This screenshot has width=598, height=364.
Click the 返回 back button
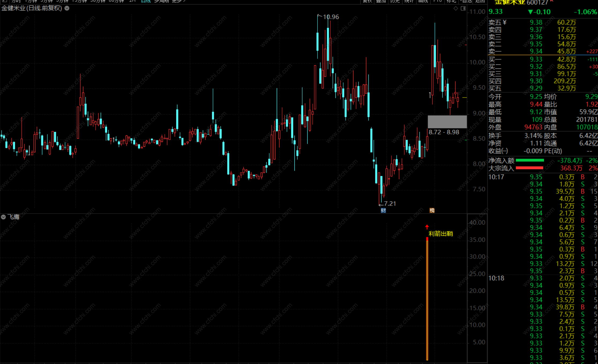coord(480,1)
